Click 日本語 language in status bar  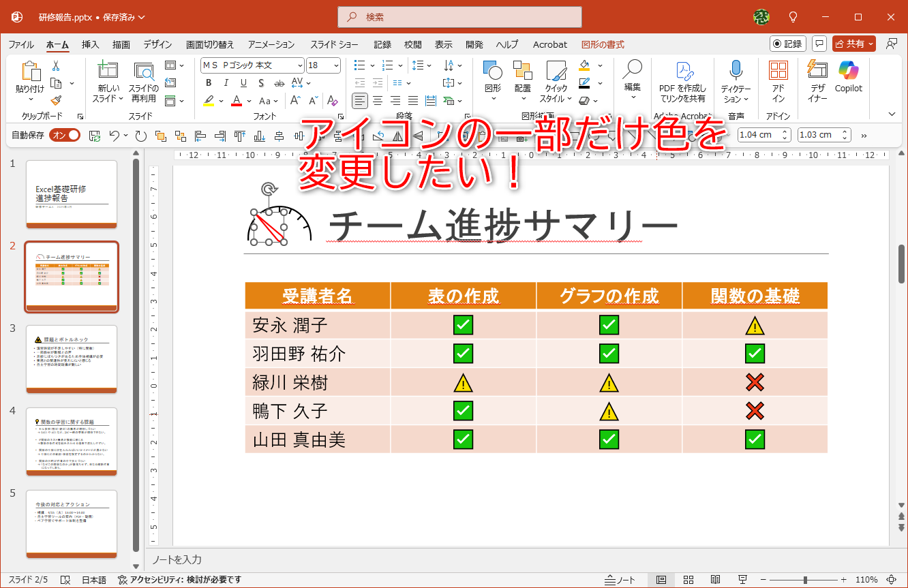tap(94, 580)
